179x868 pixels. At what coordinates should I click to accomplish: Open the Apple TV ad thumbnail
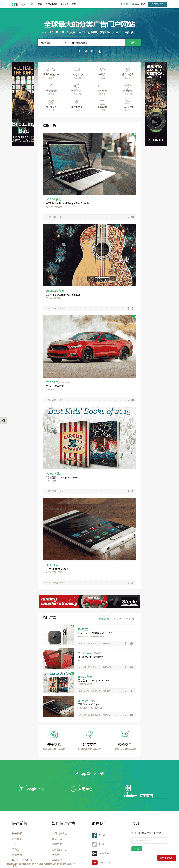click(58, 635)
